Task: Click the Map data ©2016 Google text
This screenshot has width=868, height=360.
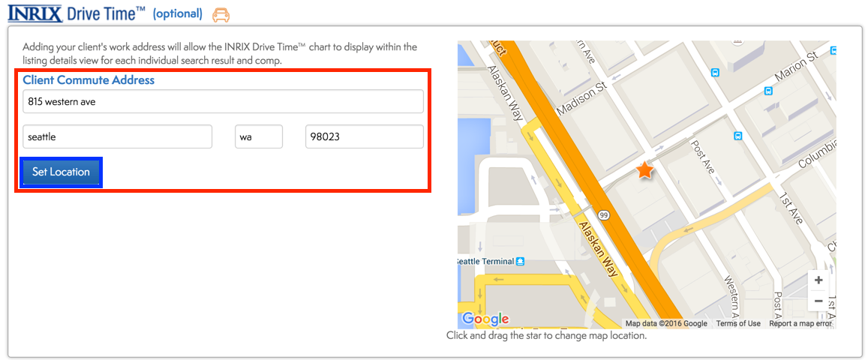Action: (x=666, y=323)
